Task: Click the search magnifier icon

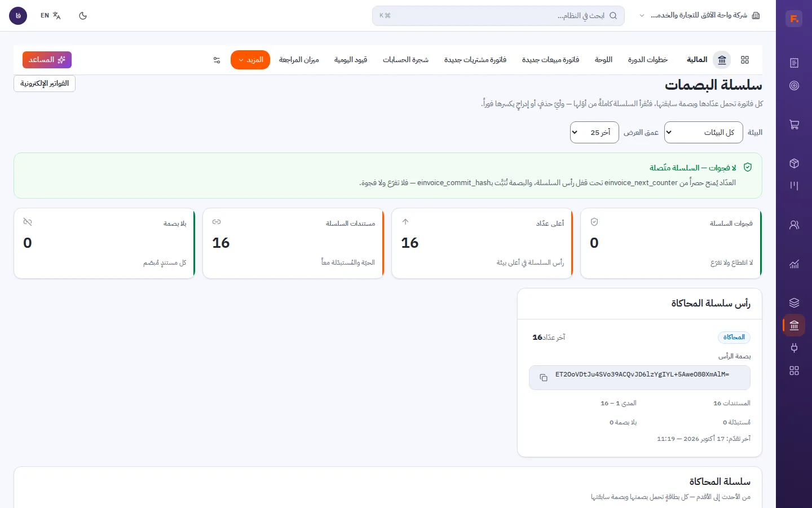Action: pos(613,16)
